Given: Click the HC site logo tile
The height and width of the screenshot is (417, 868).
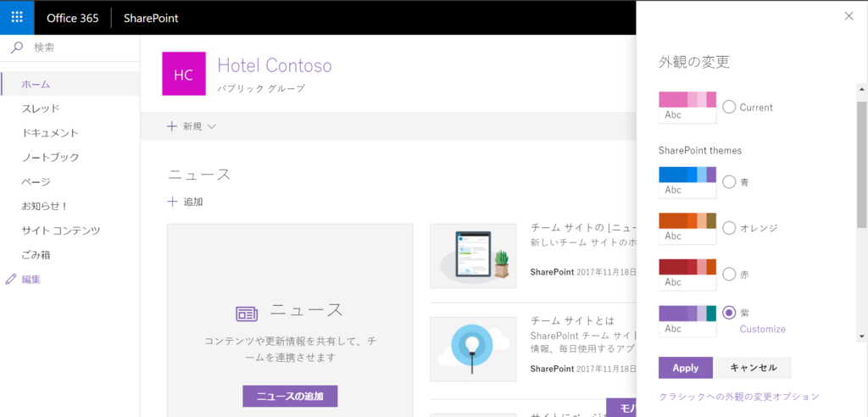Looking at the screenshot, I should click(184, 74).
